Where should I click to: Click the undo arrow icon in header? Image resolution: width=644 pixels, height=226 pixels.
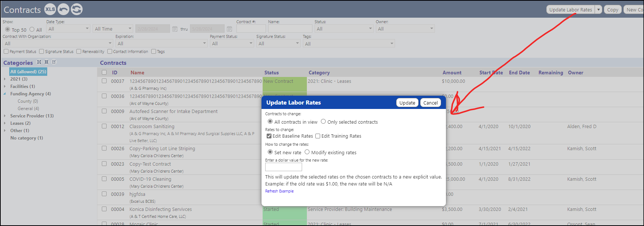[63, 9]
